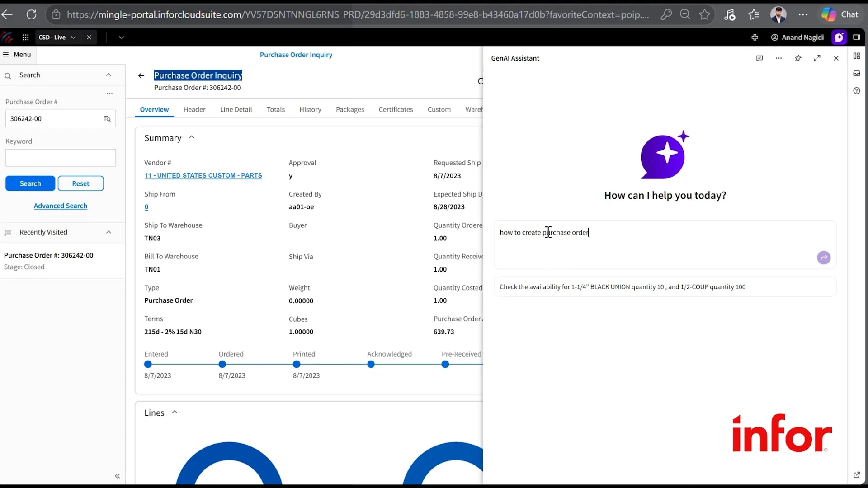The image size is (868, 488).
Task: Toggle the GenAI Assistant purple icon
Action: 839,38
